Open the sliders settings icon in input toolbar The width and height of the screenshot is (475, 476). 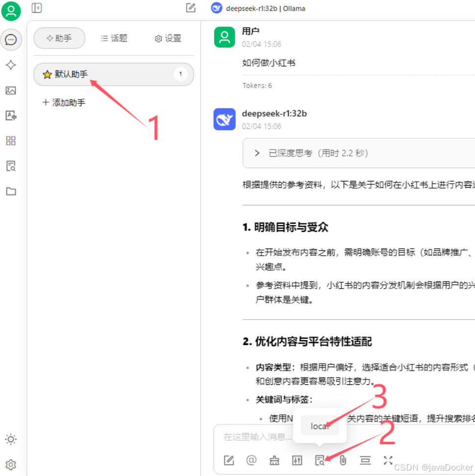[297, 460]
